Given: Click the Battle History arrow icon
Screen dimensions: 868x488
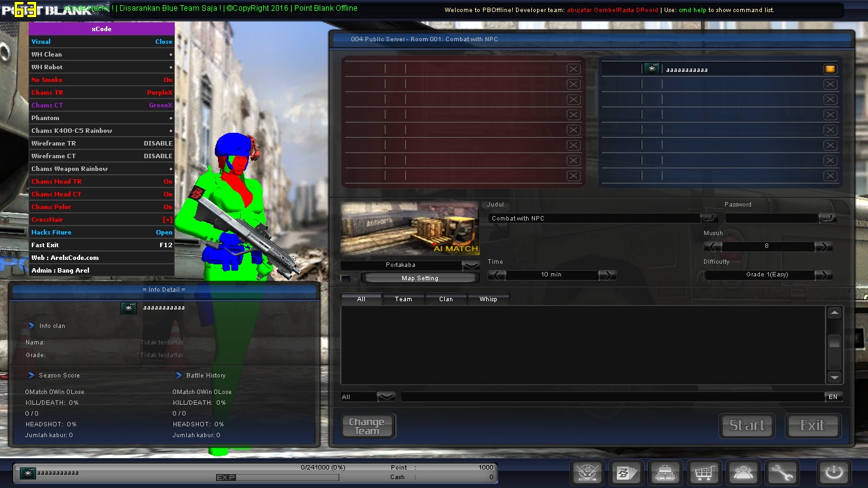Looking at the screenshot, I should pos(178,375).
